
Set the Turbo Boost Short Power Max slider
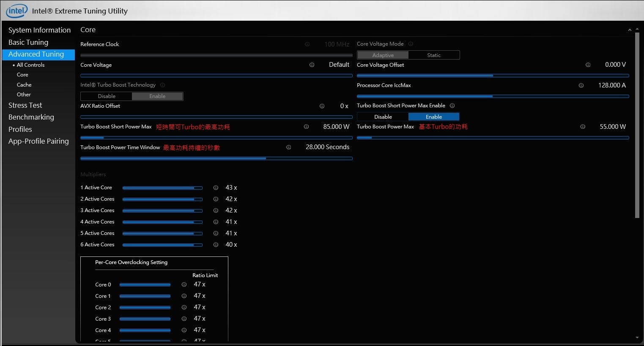(x=216, y=138)
